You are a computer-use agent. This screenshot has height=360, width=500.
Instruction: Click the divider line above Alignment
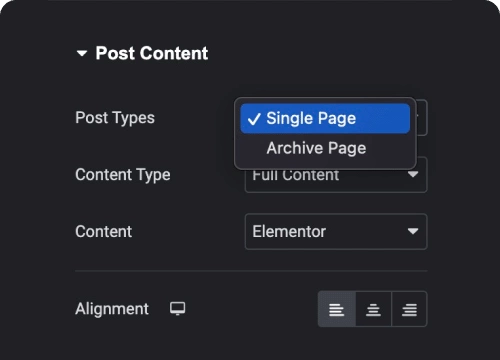point(251,271)
